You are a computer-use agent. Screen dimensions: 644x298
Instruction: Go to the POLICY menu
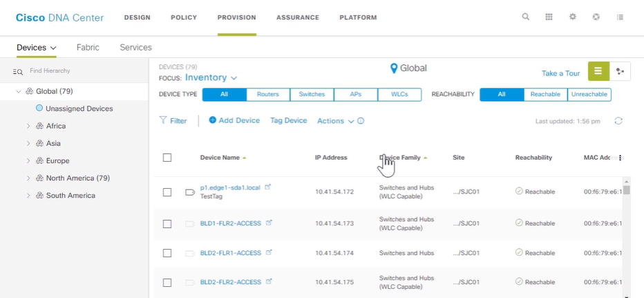(184, 17)
